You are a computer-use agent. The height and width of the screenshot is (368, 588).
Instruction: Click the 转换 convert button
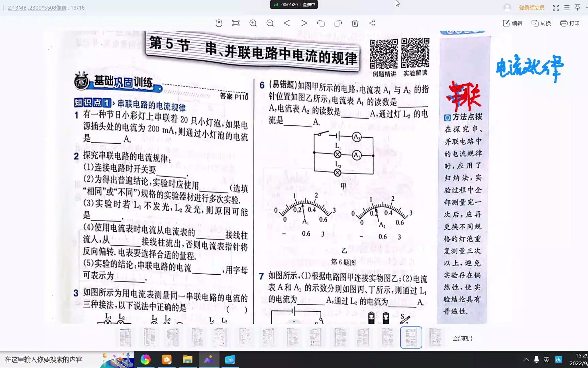pos(541,23)
